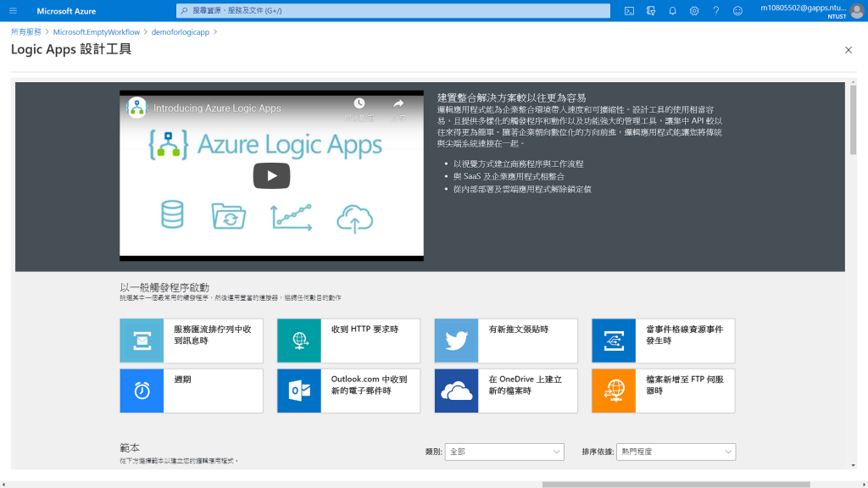This screenshot has height=488, width=868.
Task: Click the scrollbar down arrow
Action: [853, 465]
